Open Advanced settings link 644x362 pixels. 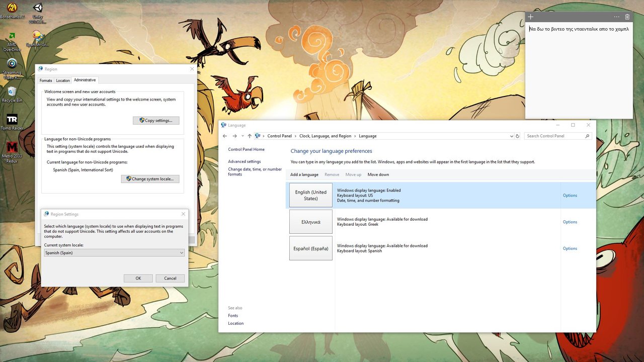244,161
